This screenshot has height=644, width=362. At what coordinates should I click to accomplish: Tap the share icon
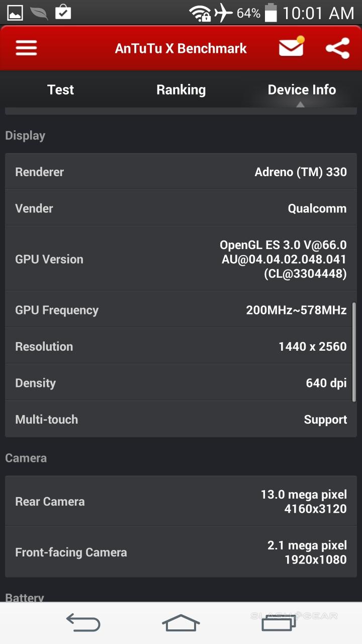tap(337, 48)
